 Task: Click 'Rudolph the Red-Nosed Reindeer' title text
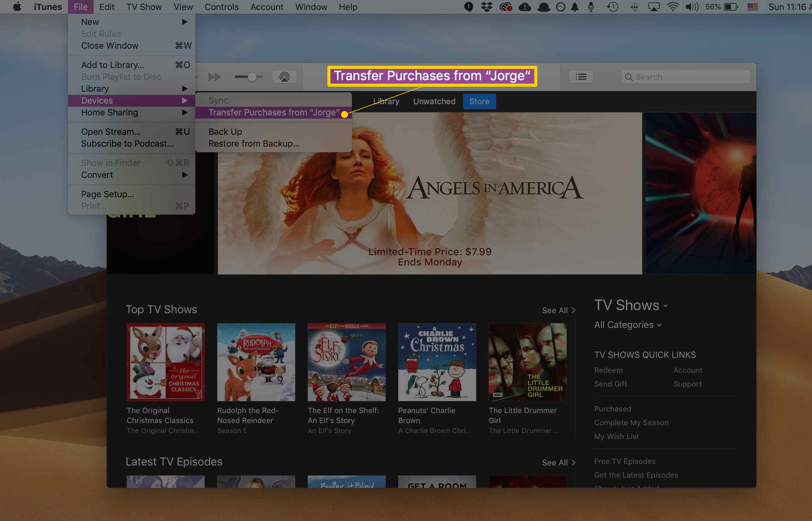pyautogui.click(x=248, y=416)
